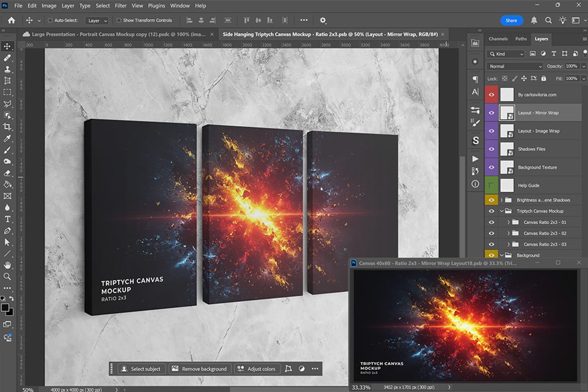Image resolution: width=588 pixels, height=392 pixels.
Task: Select the Horizontal Type tool
Action: (7, 219)
